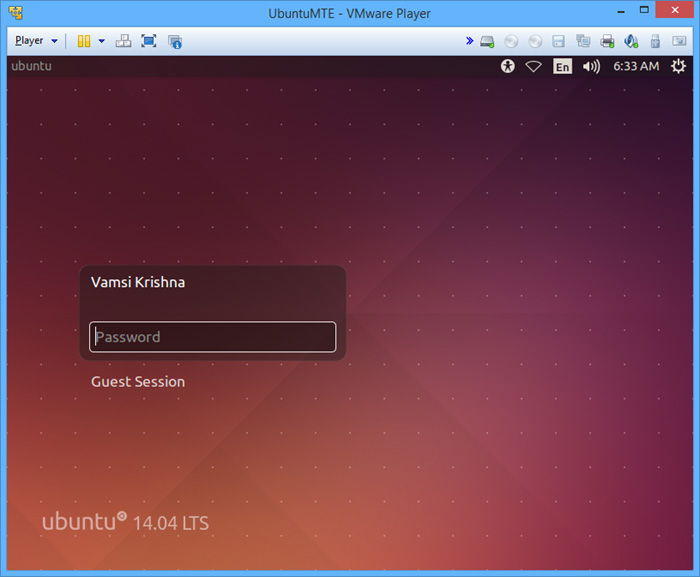Open the power gear session menu

pos(678,66)
